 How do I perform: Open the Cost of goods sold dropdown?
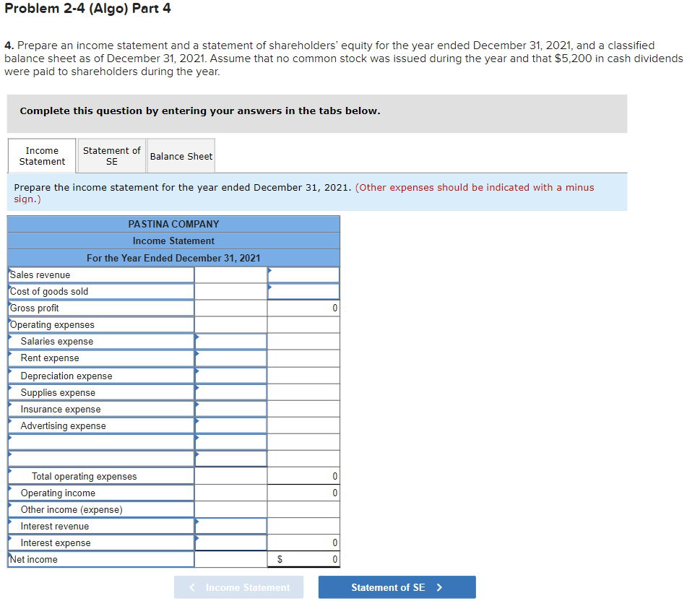100,291
